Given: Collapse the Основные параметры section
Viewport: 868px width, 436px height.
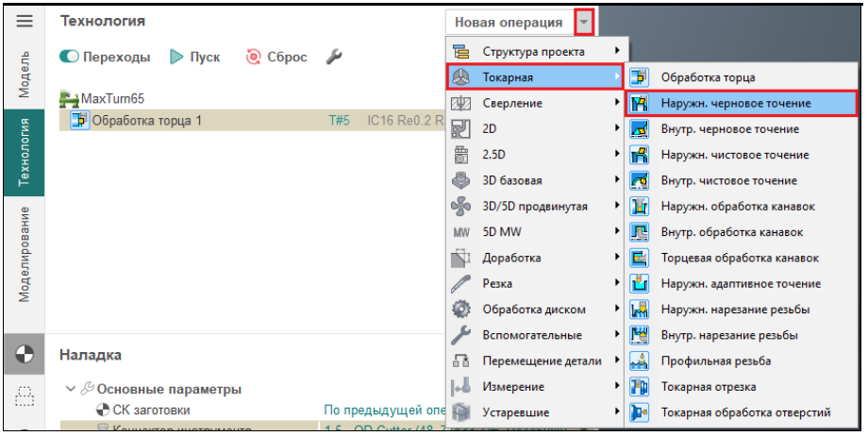Looking at the screenshot, I should (70, 389).
